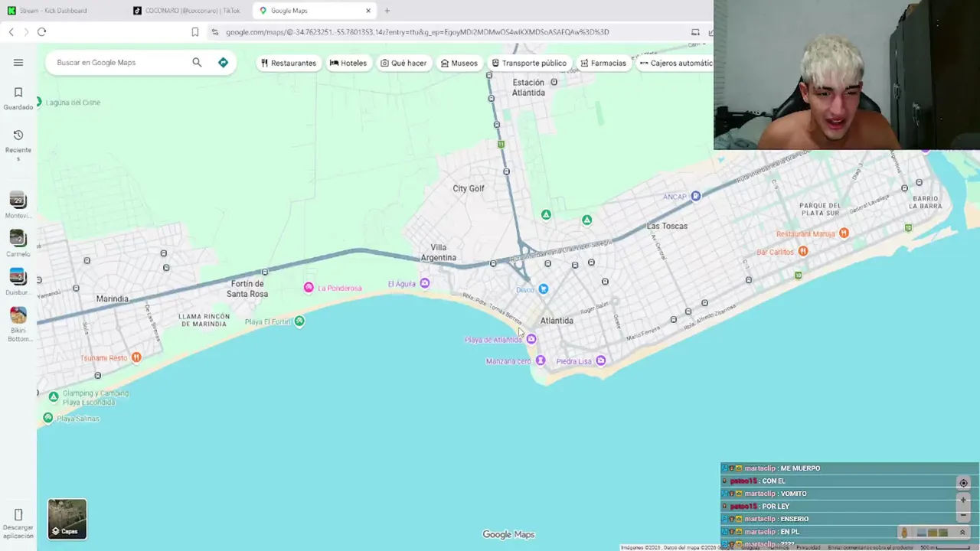Select the Museos chip
This screenshot has height=551, width=980.
[x=459, y=63]
